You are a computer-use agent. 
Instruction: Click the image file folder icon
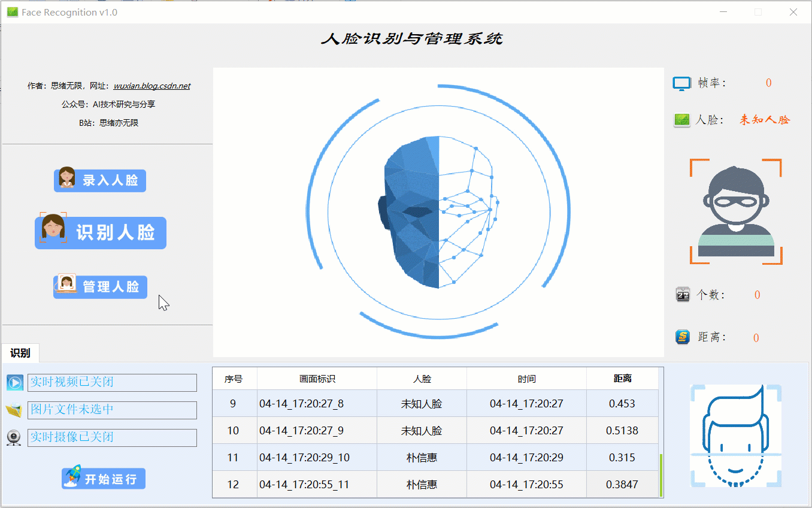click(14, 410)
